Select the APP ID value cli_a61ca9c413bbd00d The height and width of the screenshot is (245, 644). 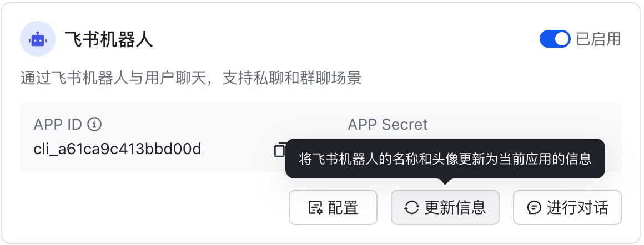(x=118, y=149)
